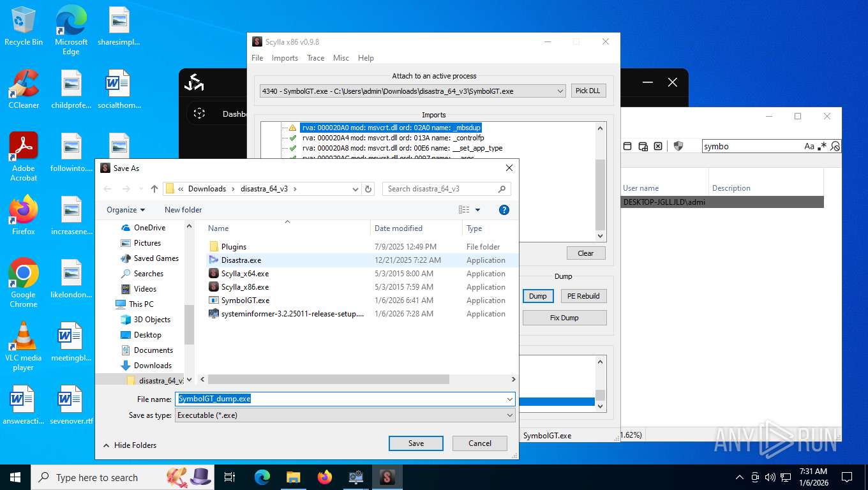Open the Scylla Trace menu
Image resolution: width=868 pixels, height=490 pixels.
tap(315, 58)
